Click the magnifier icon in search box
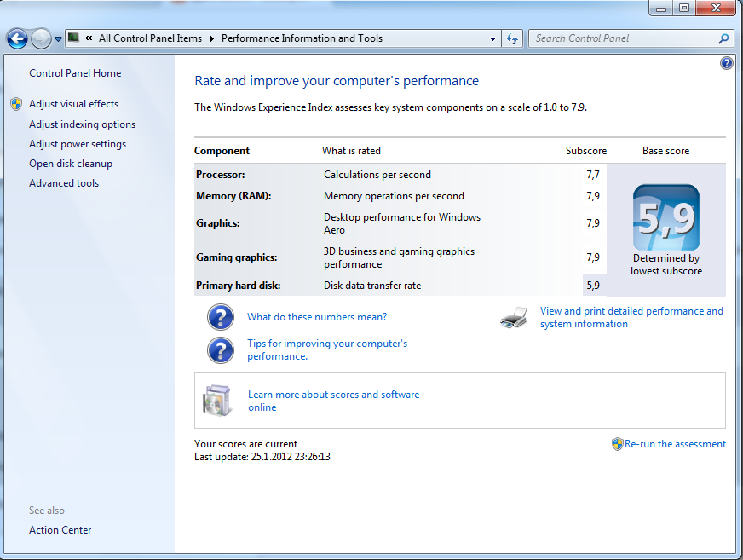This screenshot has height=560, width=743. pyautogui.click(x=723, y=38)
